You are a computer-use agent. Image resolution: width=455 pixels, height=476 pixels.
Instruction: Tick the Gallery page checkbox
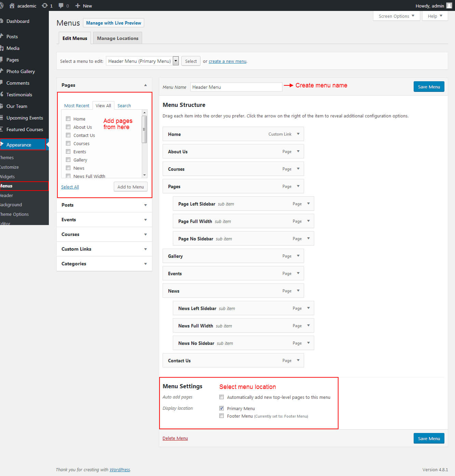click(x=68, y=160)
